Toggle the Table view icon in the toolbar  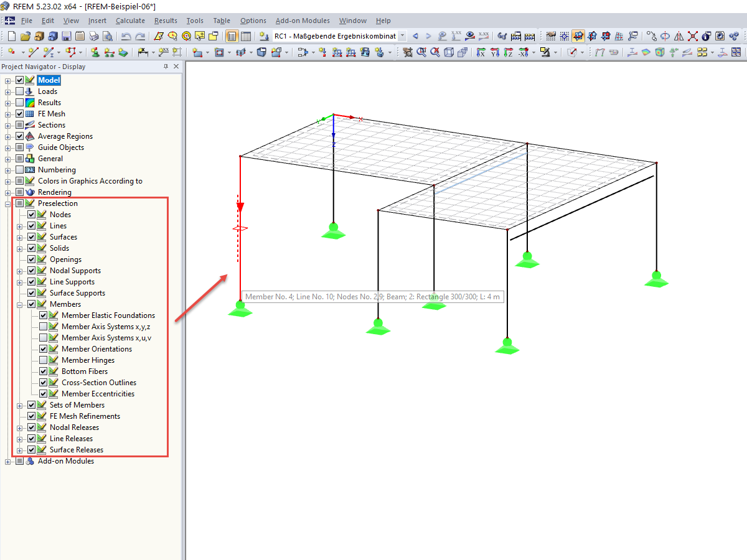(x=246, y=36)
